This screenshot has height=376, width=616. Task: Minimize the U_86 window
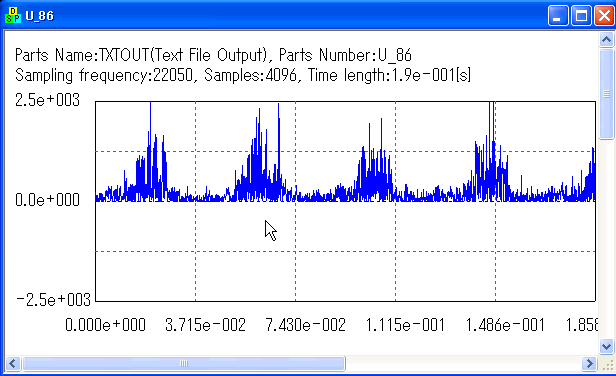pyautogui.click(x=558, y=16)
